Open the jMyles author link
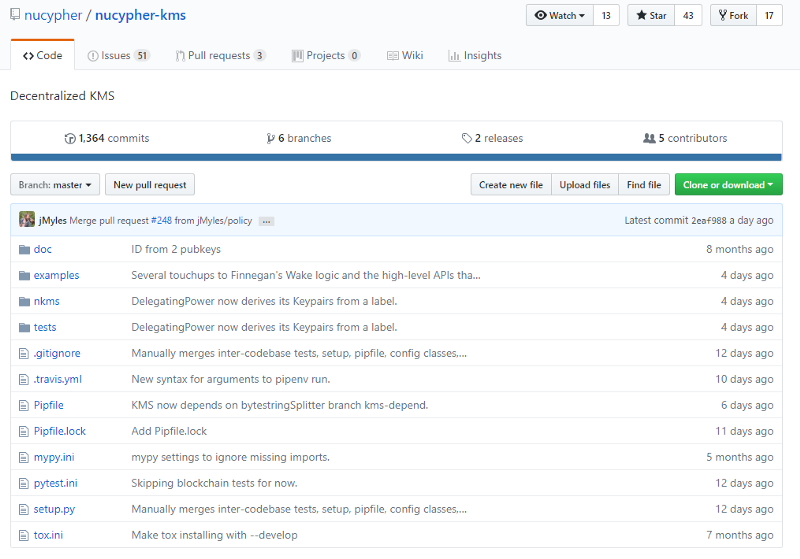Screen dimensions: 800x559 pos(53,220)
